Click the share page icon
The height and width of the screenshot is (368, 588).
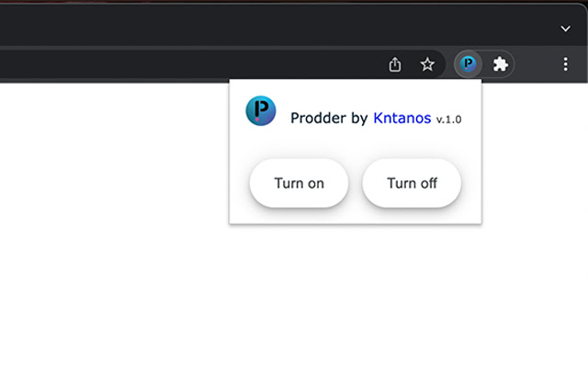[x=395, y=64]
